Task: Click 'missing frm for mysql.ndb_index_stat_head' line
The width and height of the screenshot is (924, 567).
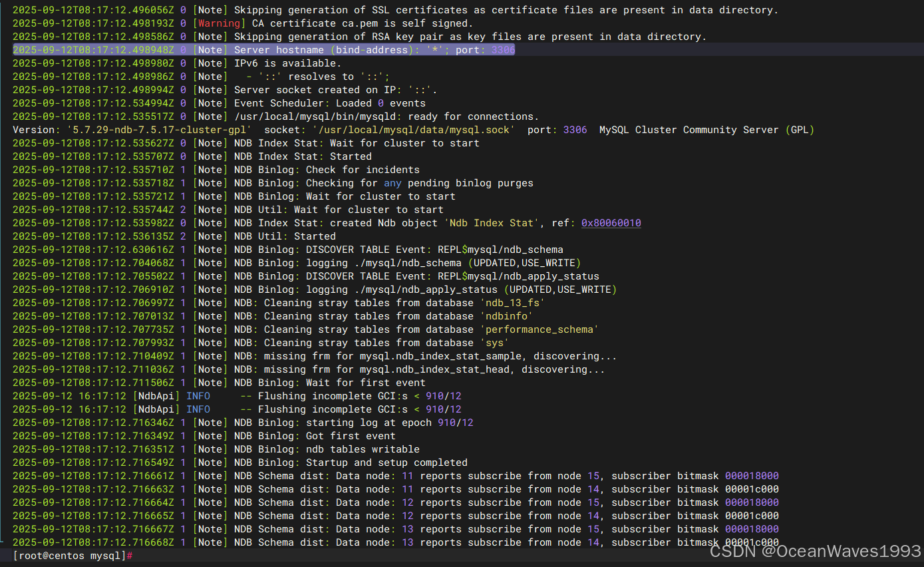Action: (x=309, y=369)
